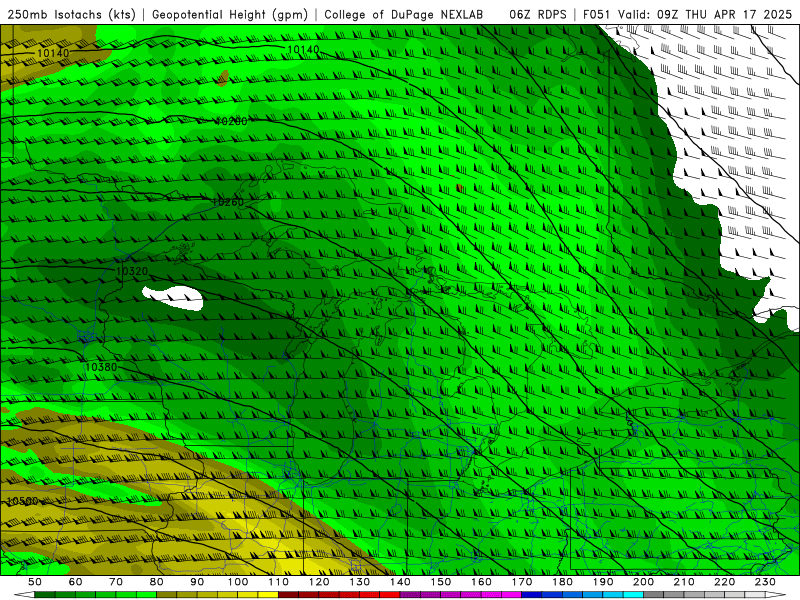Click the 80 value on the color scale

(x=156, y=582)
